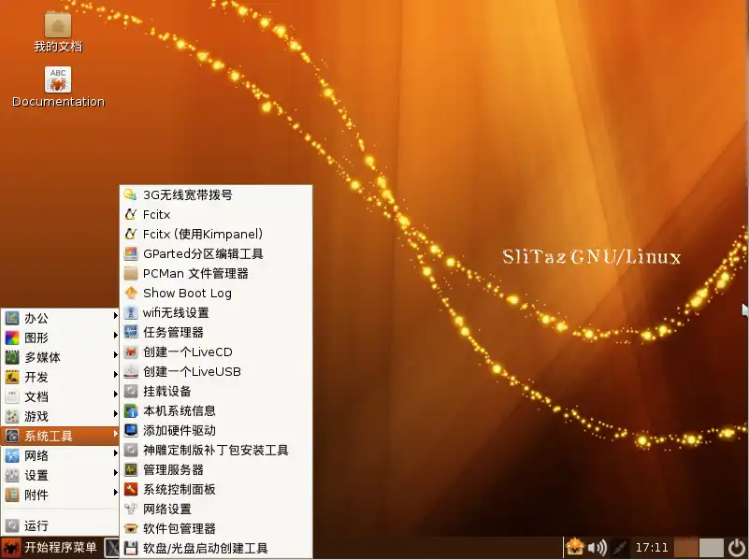The height and width of the screenshot is (560, 749).
Task: Choose 运行 run command entry
Action: [x=60, y=525]
